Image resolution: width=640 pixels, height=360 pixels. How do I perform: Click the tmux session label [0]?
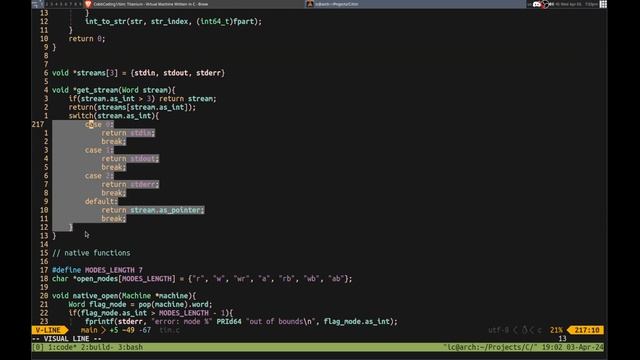38,347
